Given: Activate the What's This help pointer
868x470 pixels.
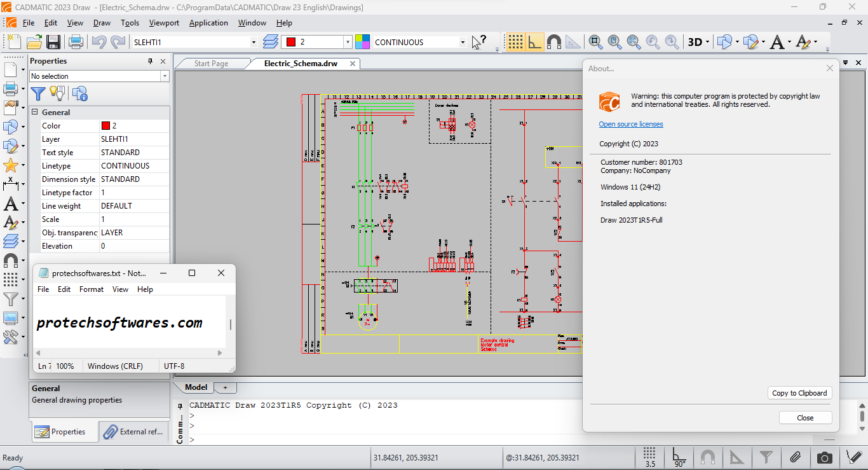Looking at the screenshot, I should pos(479,42).
